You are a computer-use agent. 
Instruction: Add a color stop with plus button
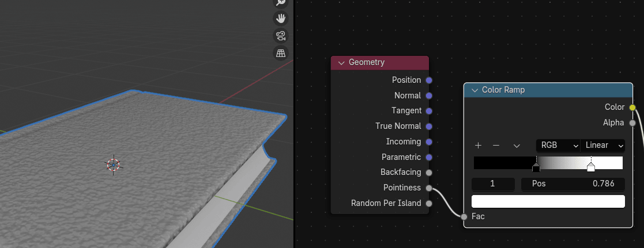pyautogui.click(x=478, y=146)
